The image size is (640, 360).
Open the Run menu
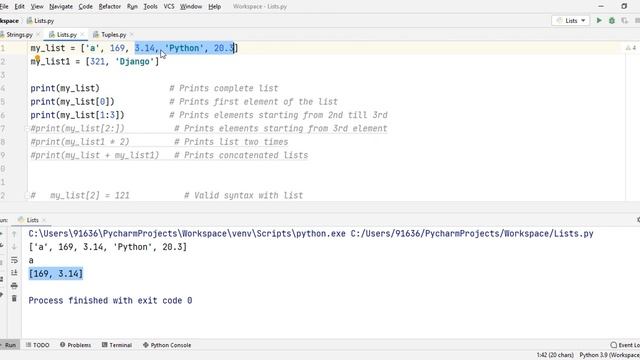pos(132,7)
